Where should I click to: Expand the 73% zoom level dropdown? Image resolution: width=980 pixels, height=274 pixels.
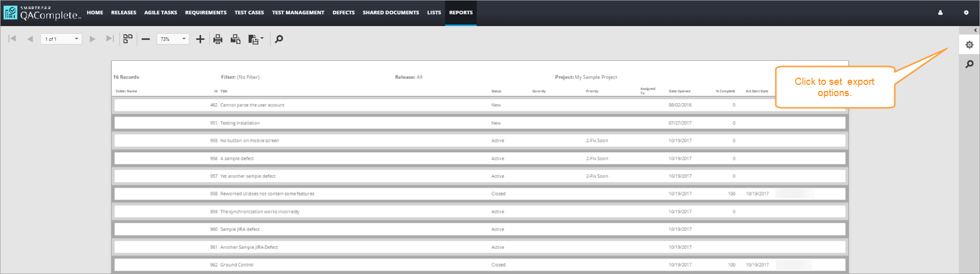[x=184, y=39]
